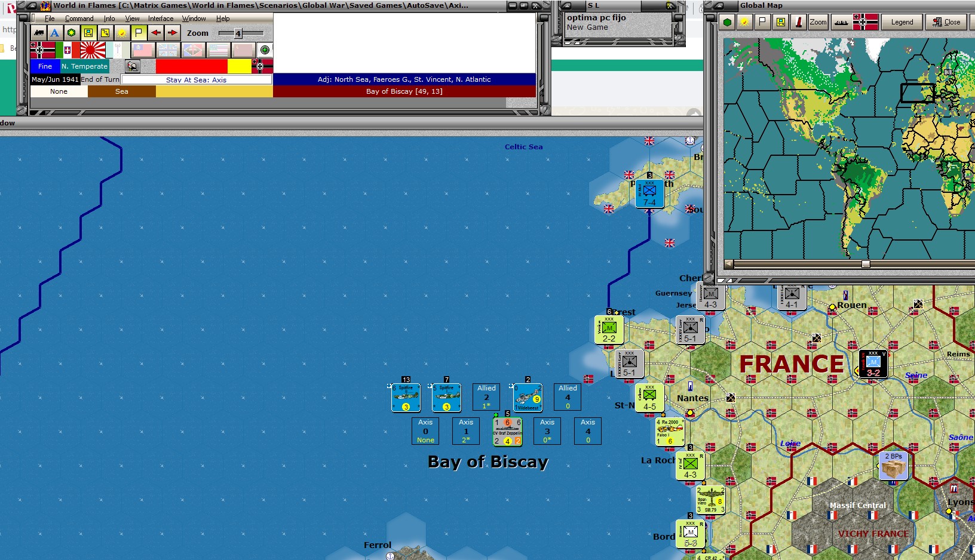This screenshot has height=560, width=975.
Task: Click the sun icon in Global Map toolbar
Action: 744,23
